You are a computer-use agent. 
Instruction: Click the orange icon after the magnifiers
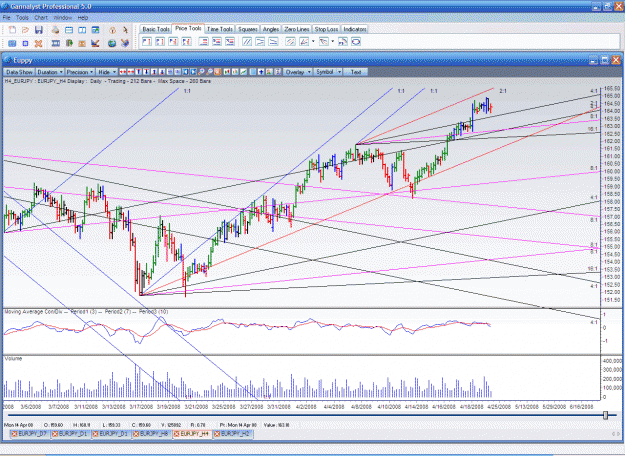click(x=217, y=72)
